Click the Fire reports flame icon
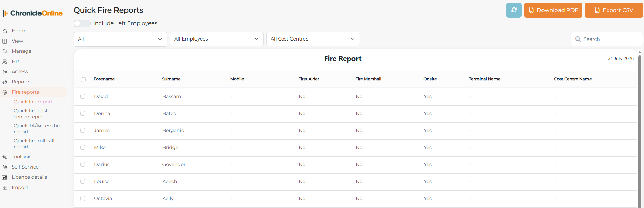Viewport: 644px width, 208px height. pyautogui.click(x=5, y=92)
